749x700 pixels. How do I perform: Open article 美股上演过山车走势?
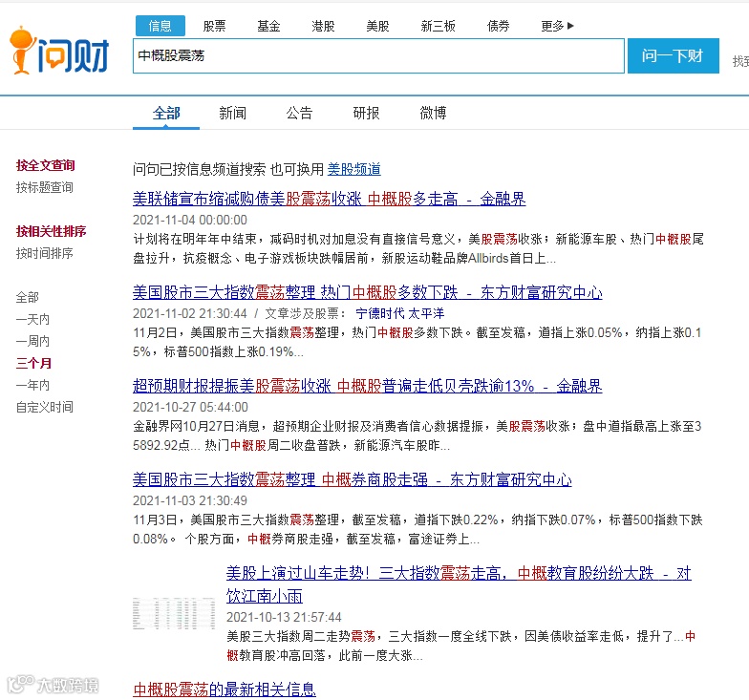[459, 584]
